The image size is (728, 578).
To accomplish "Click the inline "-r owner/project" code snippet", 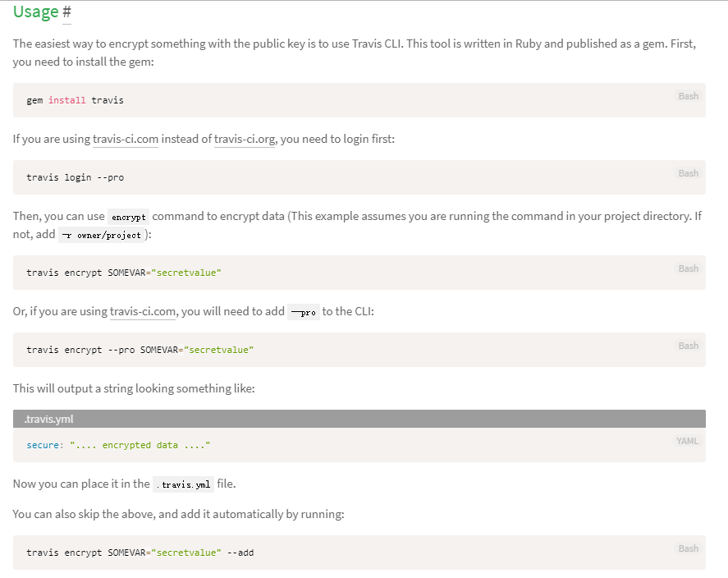I will [102, 235].
